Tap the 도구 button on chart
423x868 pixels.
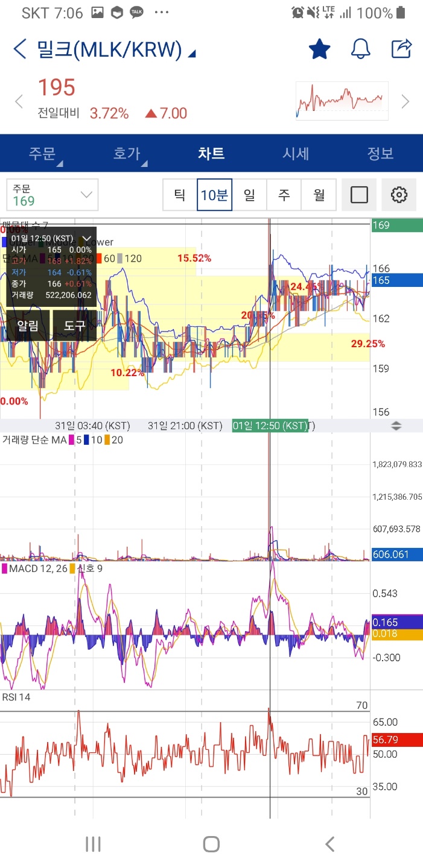pos(75,325)
